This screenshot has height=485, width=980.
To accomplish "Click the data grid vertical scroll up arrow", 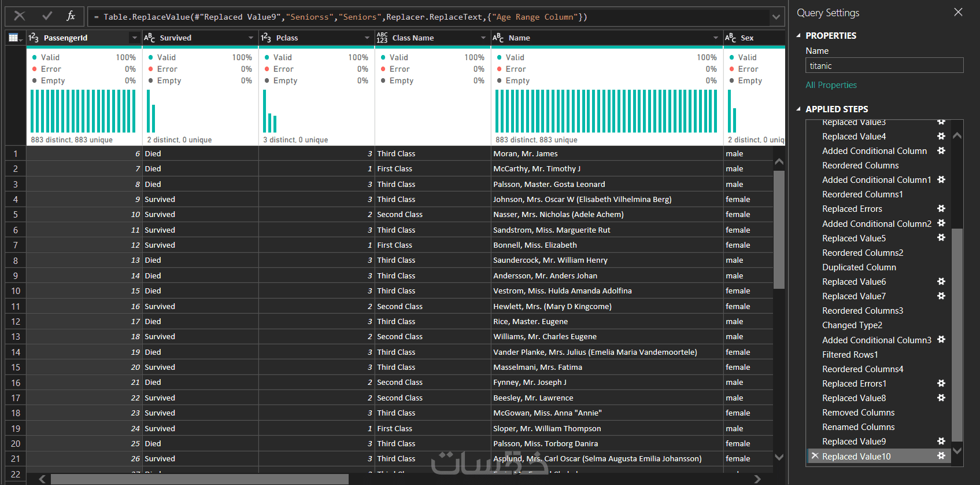I will (779, 161).
